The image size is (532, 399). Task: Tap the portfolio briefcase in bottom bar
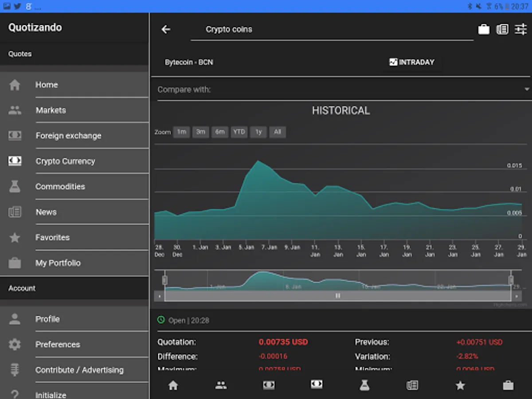[508, 385]
